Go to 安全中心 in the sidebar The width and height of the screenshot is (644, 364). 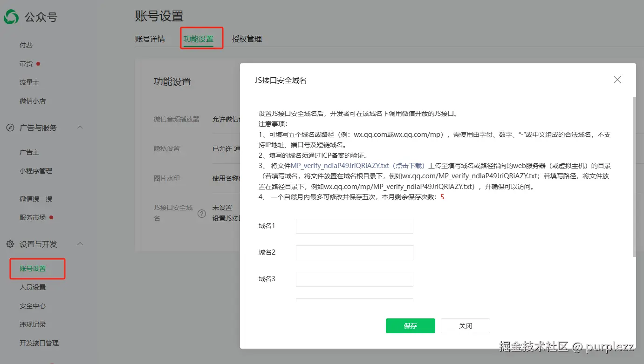(33, 306)
